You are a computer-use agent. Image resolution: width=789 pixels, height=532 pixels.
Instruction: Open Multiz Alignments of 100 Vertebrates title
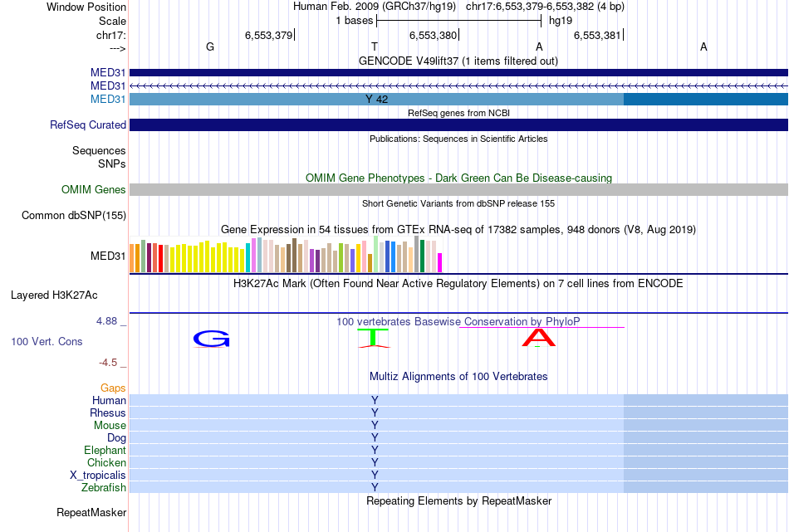[458, 376]
